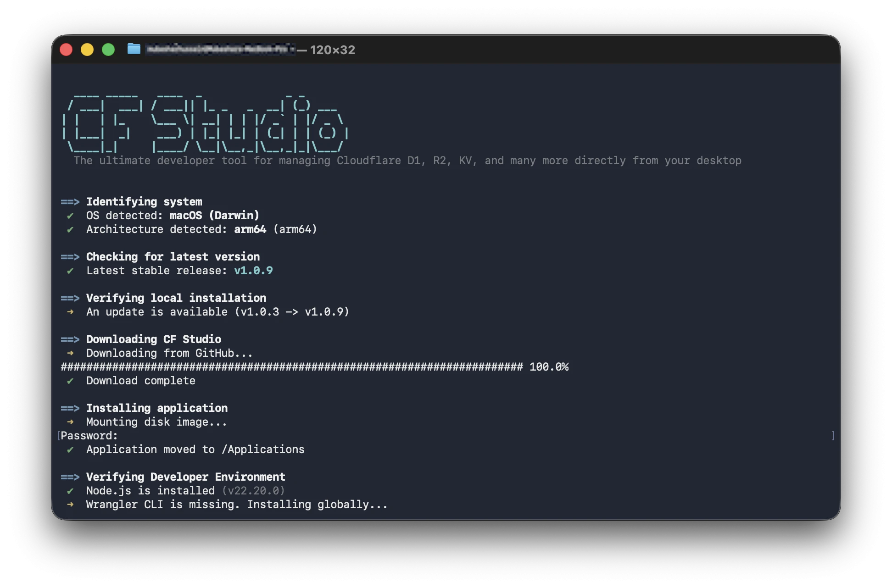Click 'Wrangler CLI is missing. Installing globally...' line
This screenshot has height=588, width=892.
(237, 505)
